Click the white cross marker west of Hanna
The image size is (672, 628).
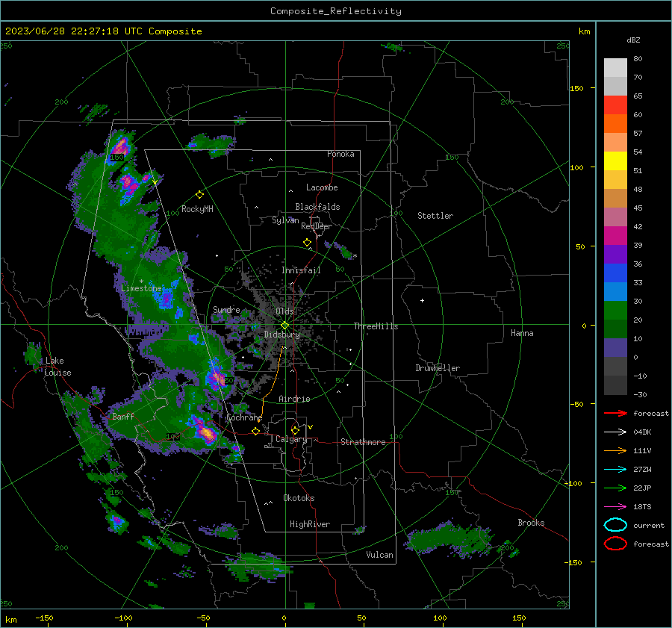[x=422, y=300]
